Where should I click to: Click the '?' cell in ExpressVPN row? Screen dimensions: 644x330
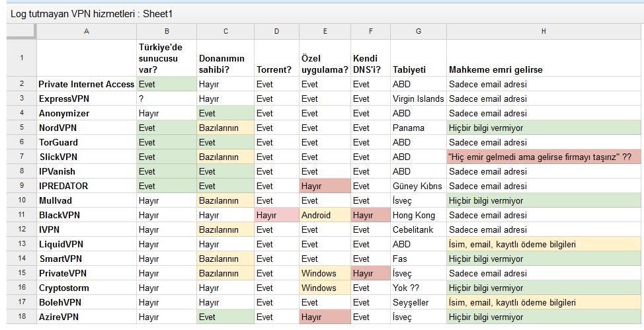tap(167, 99)
